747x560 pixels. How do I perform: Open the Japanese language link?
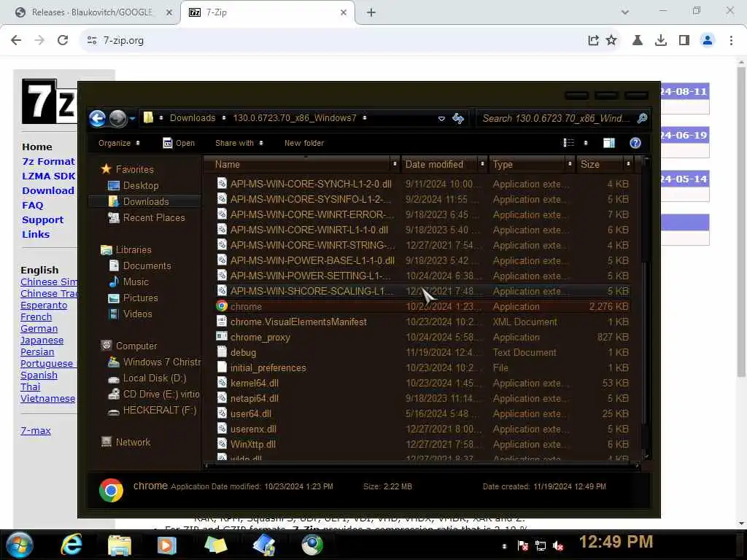(x=42, y=341)
